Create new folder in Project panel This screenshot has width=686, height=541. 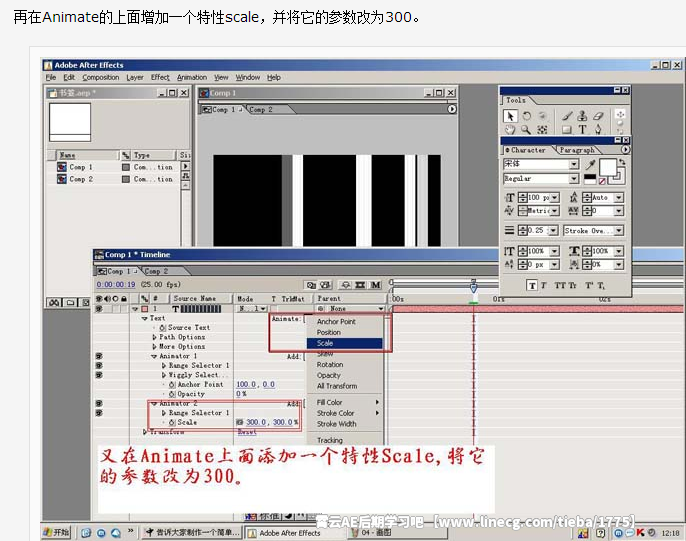tap(70, 303)
